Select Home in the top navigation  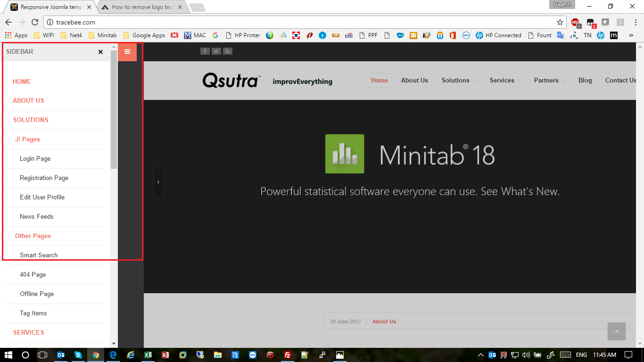coord(380,81)
